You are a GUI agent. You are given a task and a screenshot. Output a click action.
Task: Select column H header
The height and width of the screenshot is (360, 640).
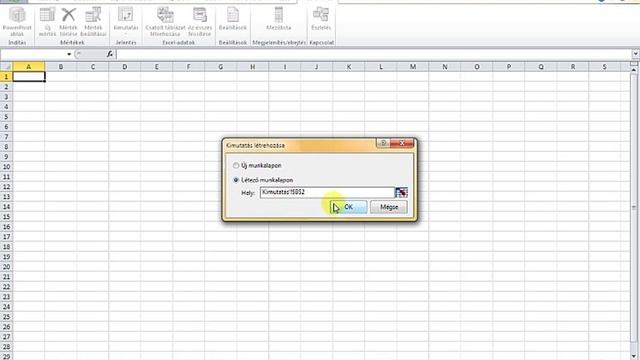[253, 67]
